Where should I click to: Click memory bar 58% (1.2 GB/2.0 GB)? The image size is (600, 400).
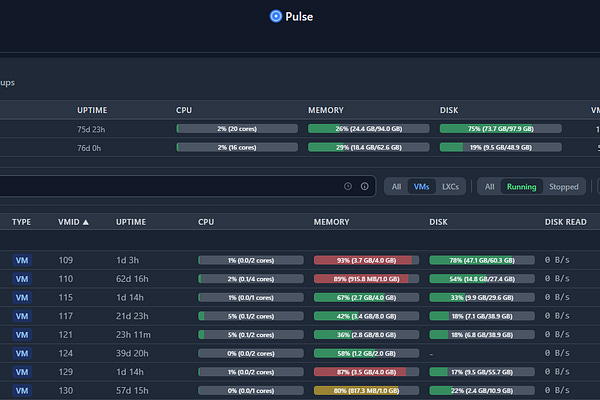coord(366,353)
